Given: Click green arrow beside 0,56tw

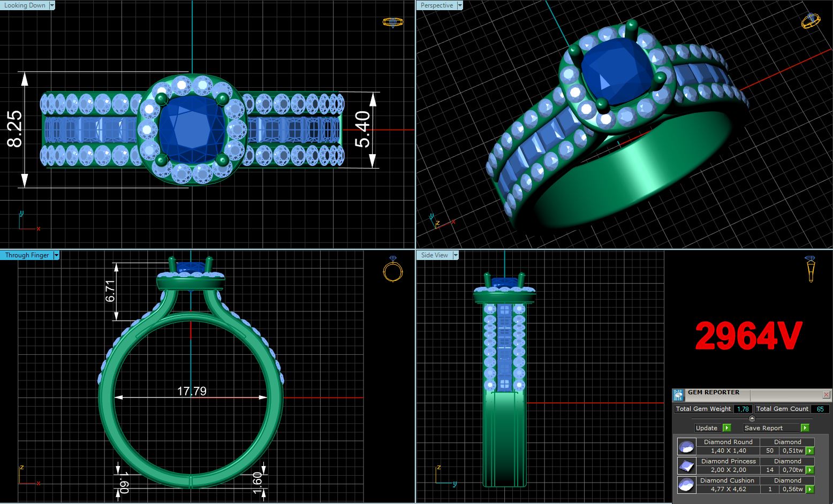Looking at the screenshot, I should tap(810, 489).
